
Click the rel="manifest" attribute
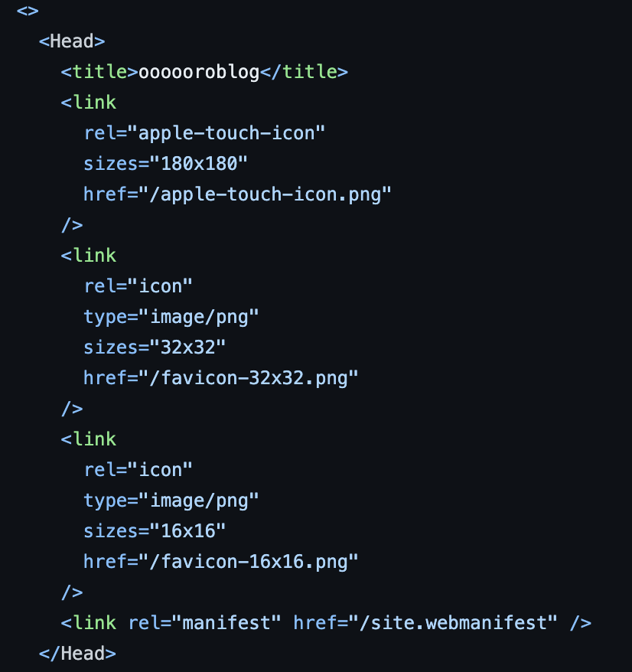pos(204,623)
